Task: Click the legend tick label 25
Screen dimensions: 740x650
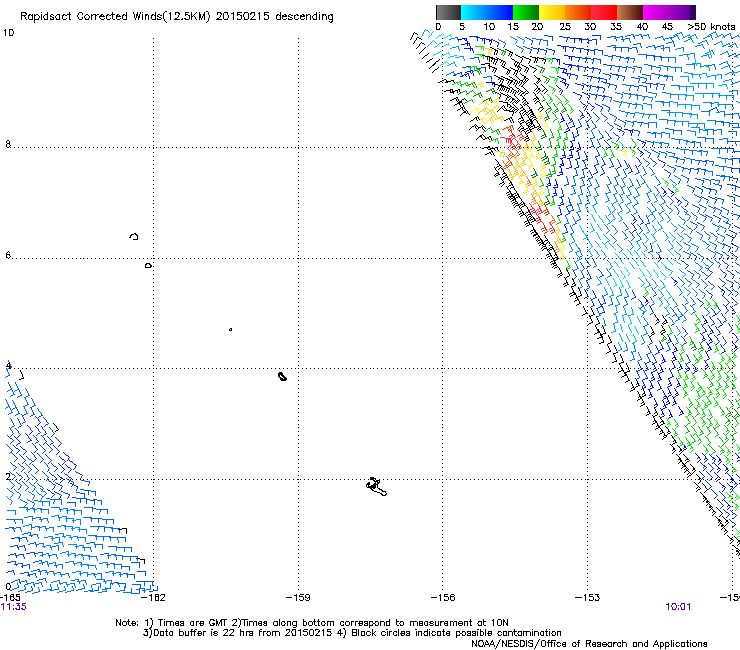Action: [x=564, y=27]
